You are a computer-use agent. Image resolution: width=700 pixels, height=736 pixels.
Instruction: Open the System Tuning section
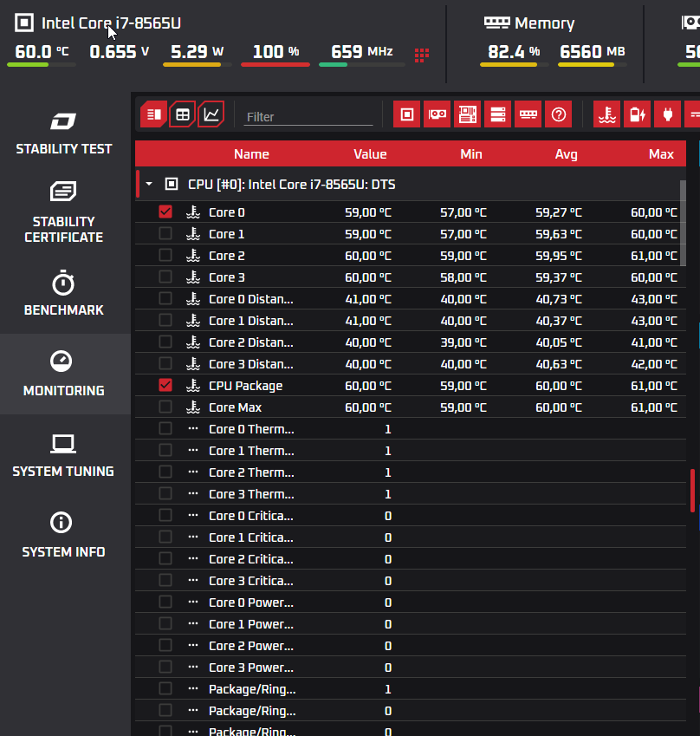[63, 455]
